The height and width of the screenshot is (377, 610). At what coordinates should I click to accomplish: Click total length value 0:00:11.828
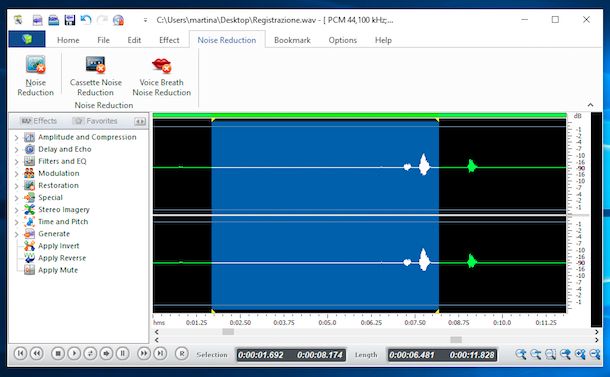pyautogui.click(x=472, y=355)
